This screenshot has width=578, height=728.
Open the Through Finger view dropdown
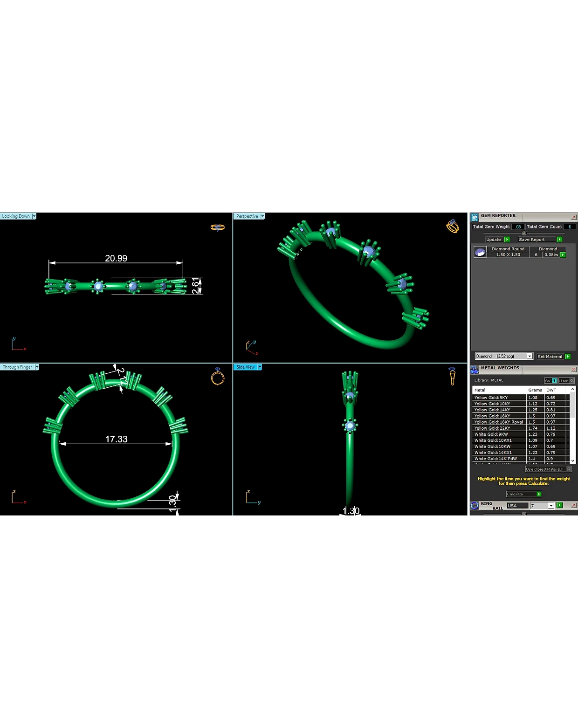pyautogui.click(x=37, y=367)
